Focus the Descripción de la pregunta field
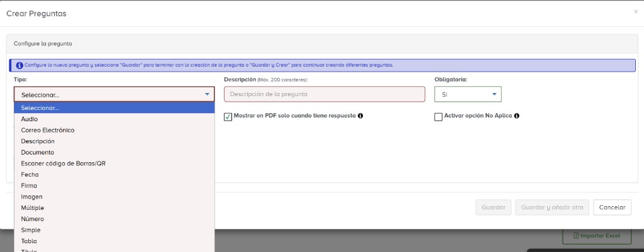This screenshot has height=252, width=644. [x=325, y=94]
